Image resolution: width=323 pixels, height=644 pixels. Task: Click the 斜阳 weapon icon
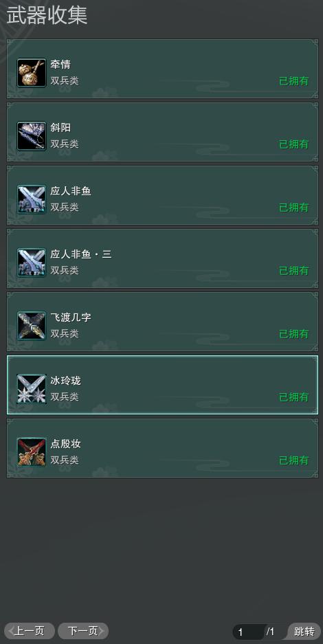[x=32, y=136]
